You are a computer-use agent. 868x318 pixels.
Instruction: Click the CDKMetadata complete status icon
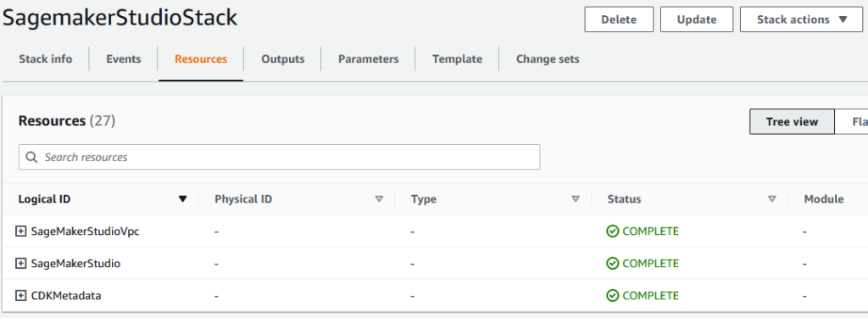[x=612, y=296]
